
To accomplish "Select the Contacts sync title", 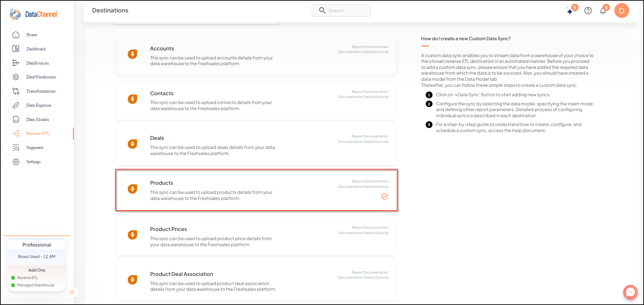I will click(x=162, y=94).
